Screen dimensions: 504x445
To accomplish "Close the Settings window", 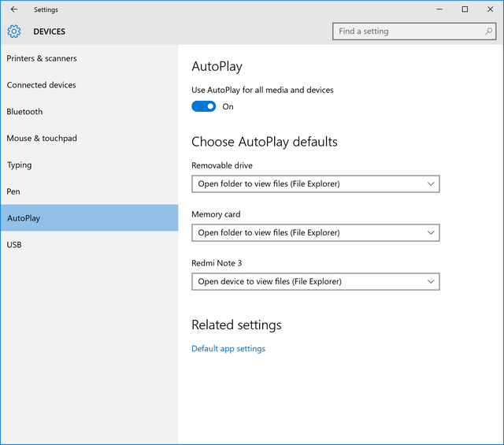I will point(490,9).
